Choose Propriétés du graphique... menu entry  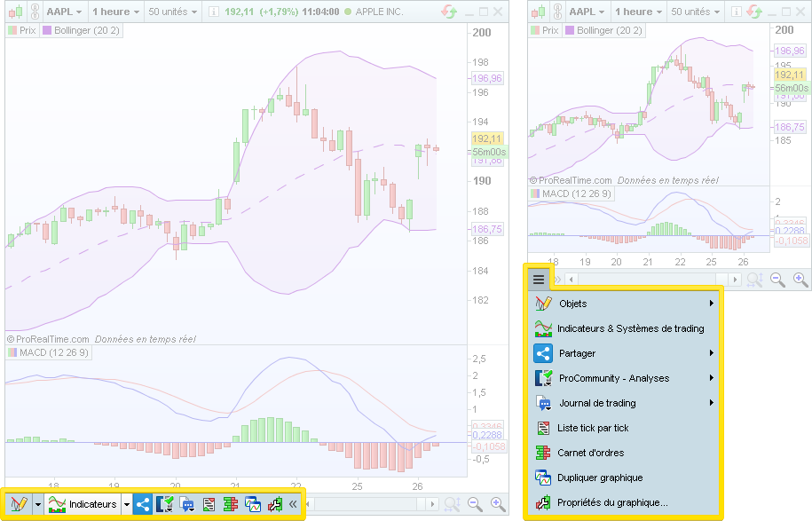click(x=612, y=502)
